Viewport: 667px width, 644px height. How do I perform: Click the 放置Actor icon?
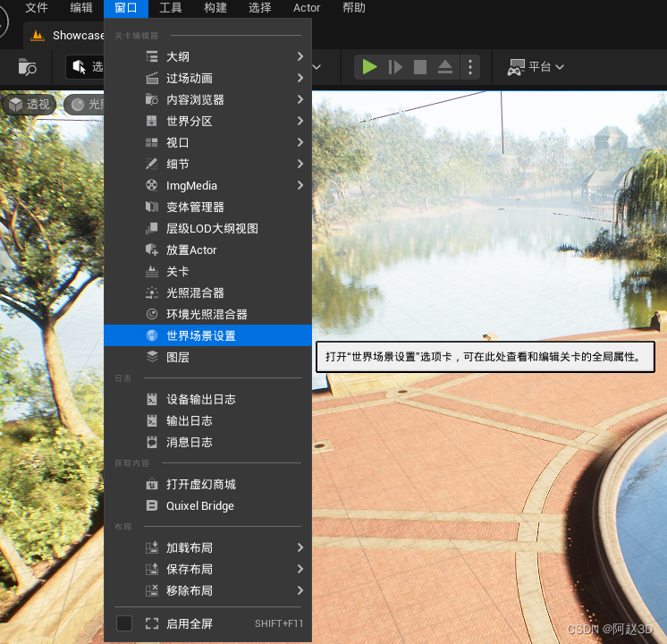(x=152, y=250)
